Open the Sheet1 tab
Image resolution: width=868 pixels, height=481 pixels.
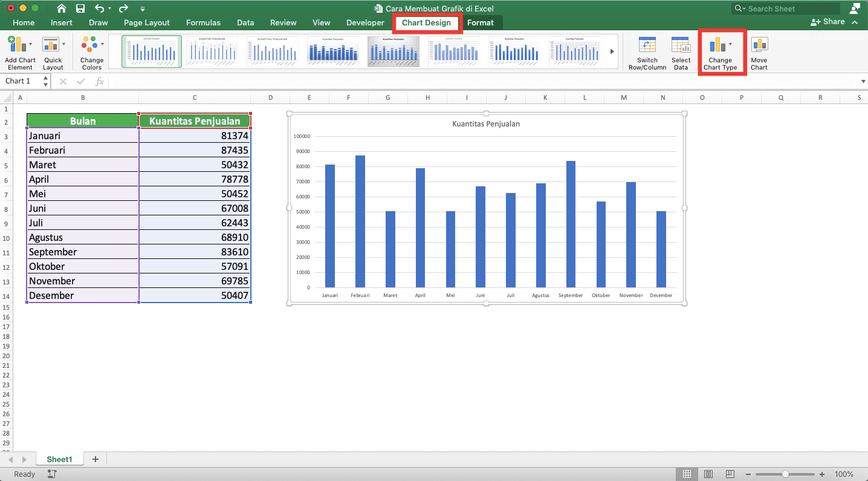coord(59,459)
